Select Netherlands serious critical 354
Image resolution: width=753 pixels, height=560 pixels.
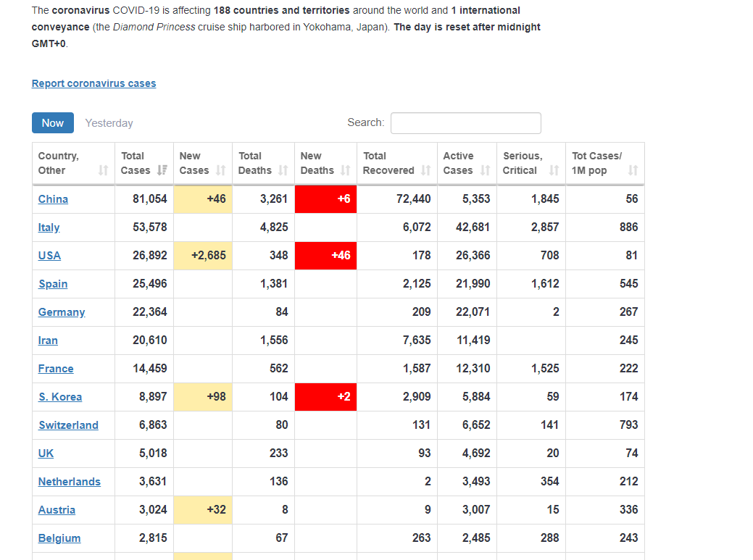point(550,482)
